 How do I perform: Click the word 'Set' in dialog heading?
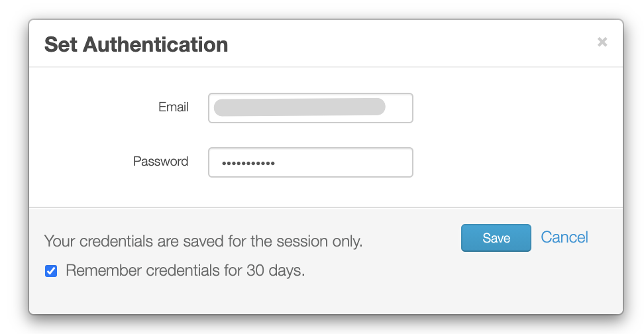click(61, 44)
